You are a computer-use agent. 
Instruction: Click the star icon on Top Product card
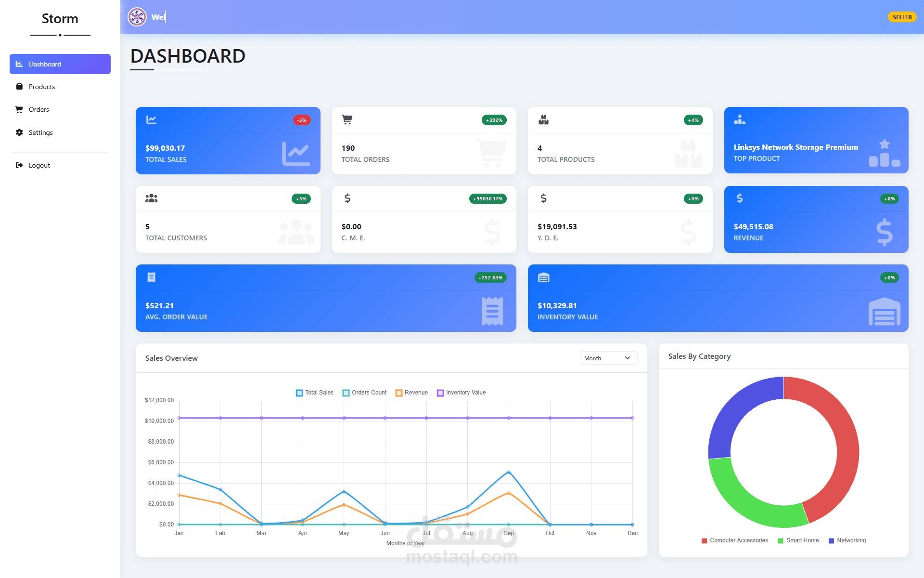pyautogui.click(x=884, y=143)
